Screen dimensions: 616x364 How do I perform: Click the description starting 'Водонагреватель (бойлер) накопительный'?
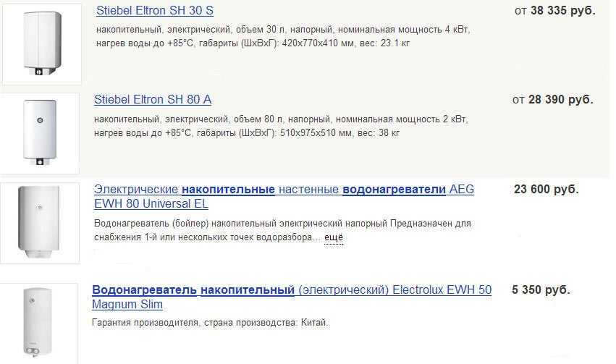point(282,230)
